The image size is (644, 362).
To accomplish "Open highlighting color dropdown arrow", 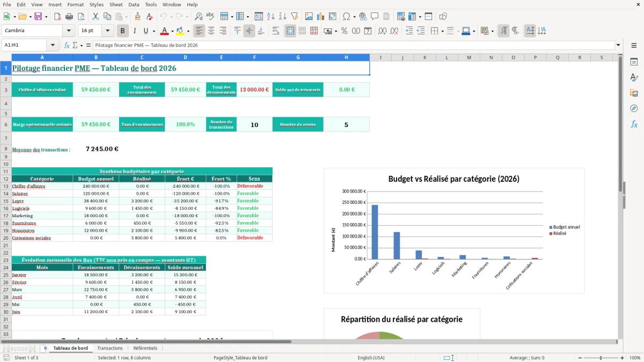I will (188, 31).
